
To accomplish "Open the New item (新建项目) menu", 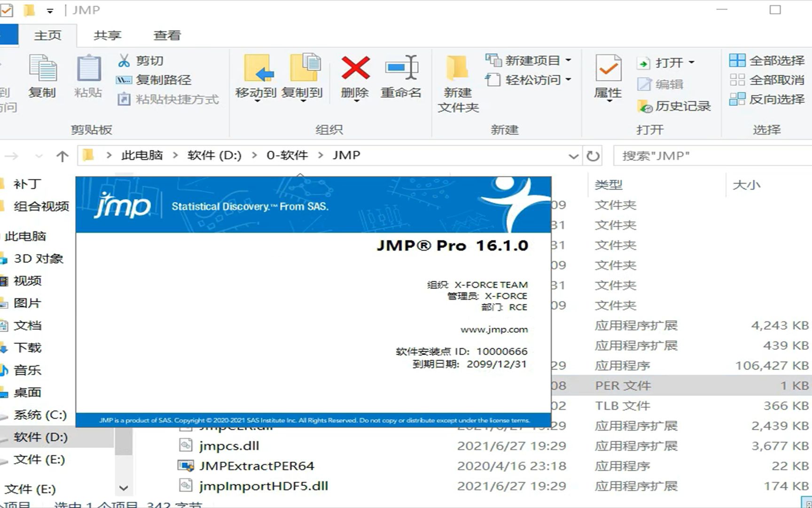I will [528, 61].
